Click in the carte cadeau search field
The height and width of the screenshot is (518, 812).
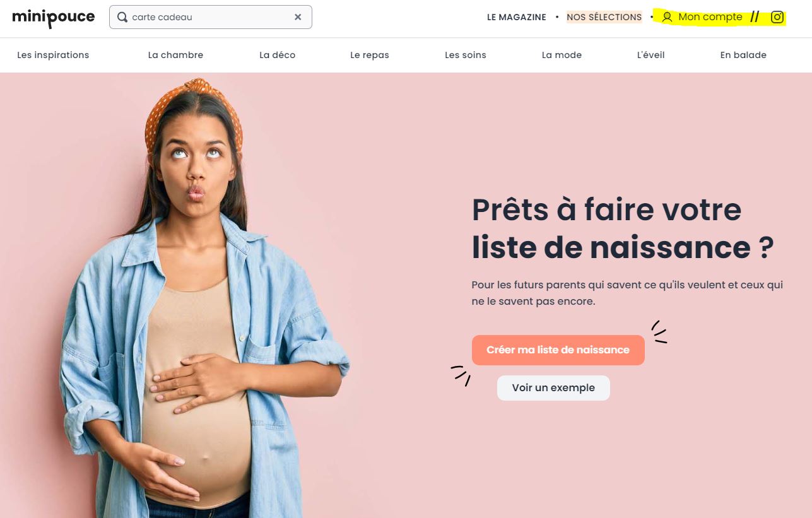point(210,17)
